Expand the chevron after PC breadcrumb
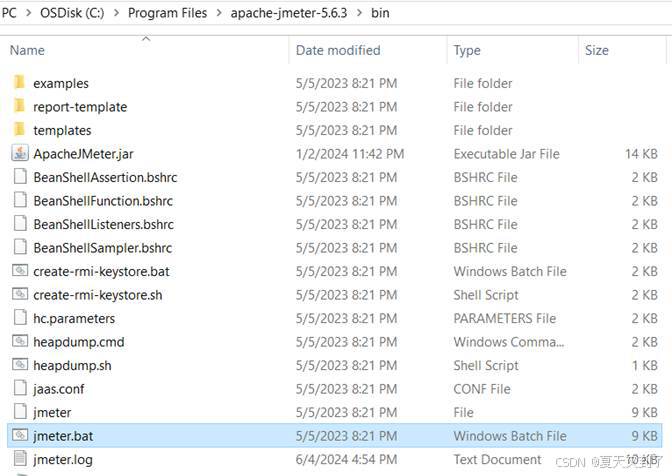Image resolution: width=672 pixels, height=476 pixels. pyautogui.click(x=28, y=13)
